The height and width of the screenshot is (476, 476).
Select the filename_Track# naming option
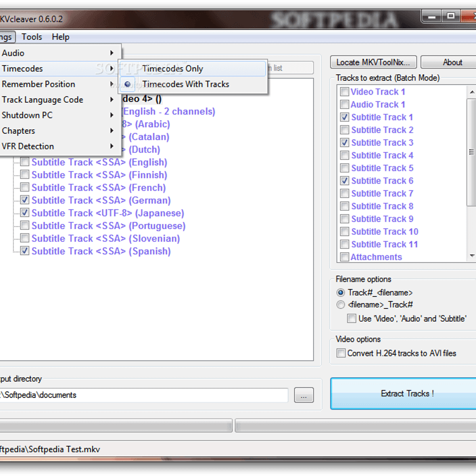click(340, 305)
